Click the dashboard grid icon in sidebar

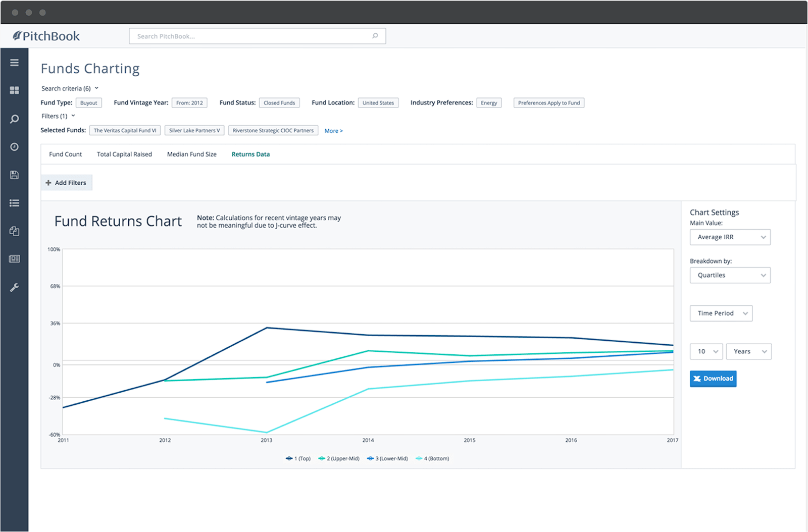coord(14,90)
